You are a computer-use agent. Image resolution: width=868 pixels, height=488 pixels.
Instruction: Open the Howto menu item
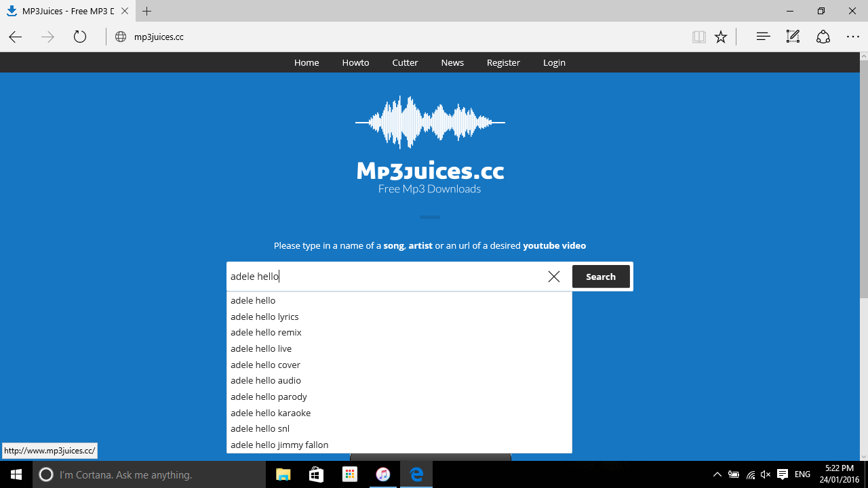click(x=355, y=62)
